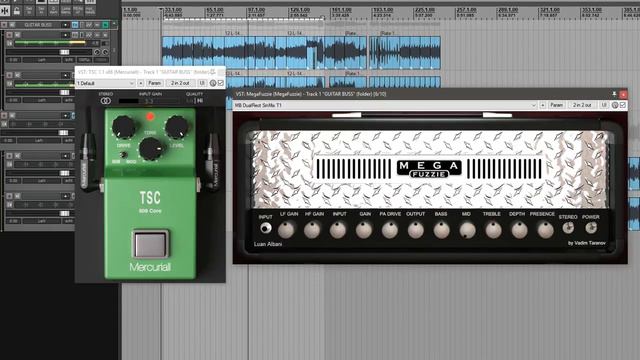640x360 pixels.
Task: Click the volume fader of the second track
Action: pos(64,52)
